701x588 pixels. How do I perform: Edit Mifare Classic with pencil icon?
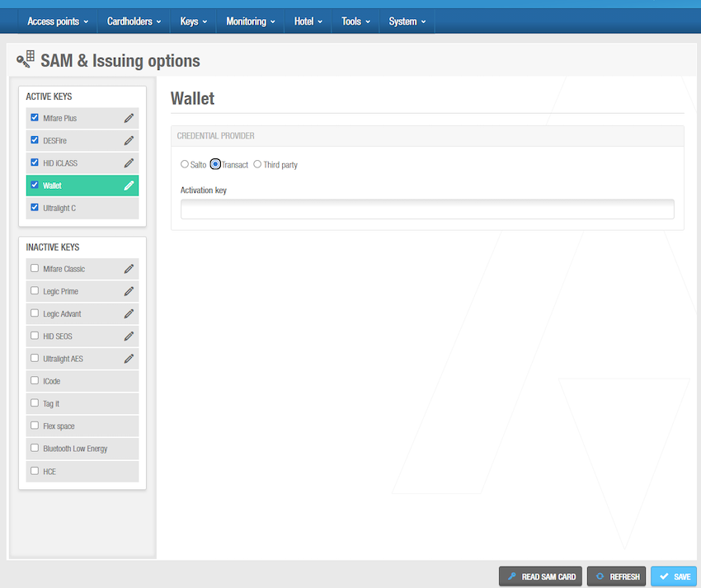tap(129, 269)
